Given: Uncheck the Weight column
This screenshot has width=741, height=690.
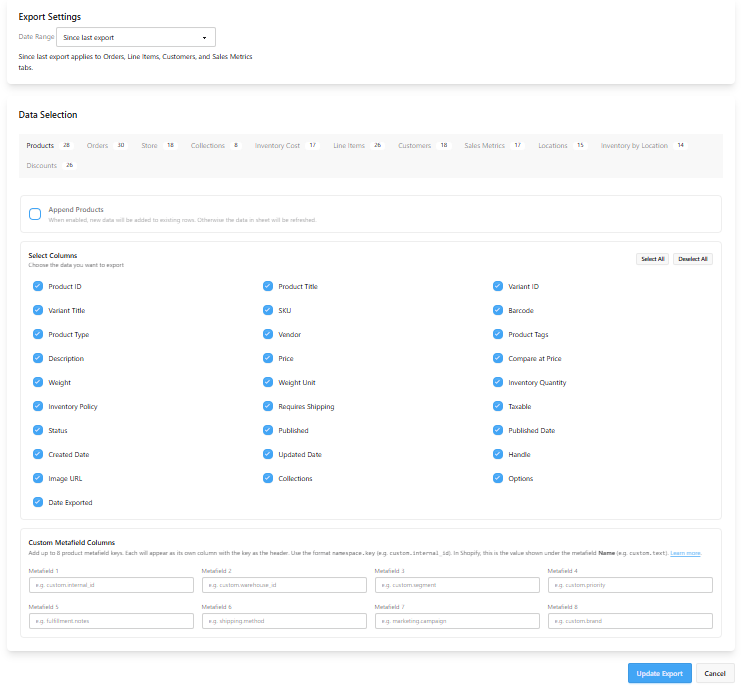Looking at the screenshot, I should (x=38, y=382).
